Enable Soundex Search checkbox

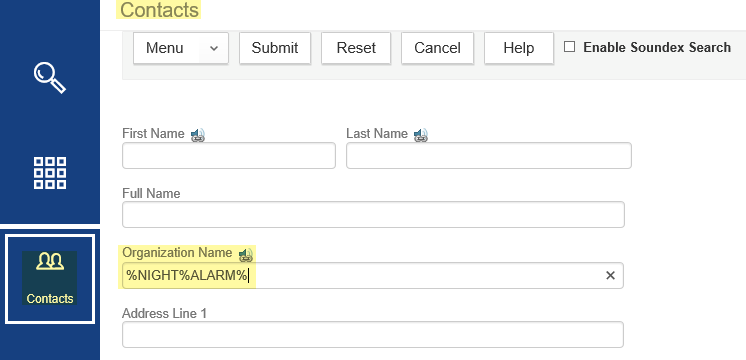pos(569,47)
